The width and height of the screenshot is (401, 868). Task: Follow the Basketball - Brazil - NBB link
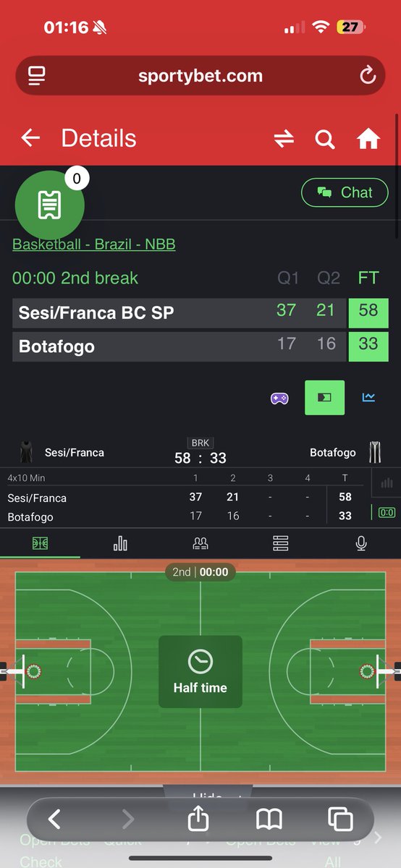click(x=94, y=244)
